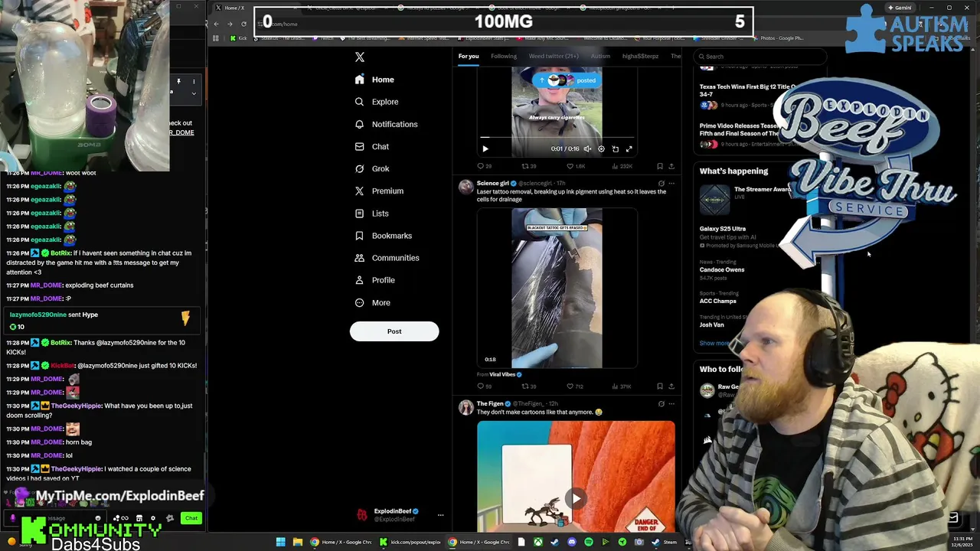Switch to the highaSSterpz tab
Image resolution: width=980 pixels, height=551 pixels.
640,56
